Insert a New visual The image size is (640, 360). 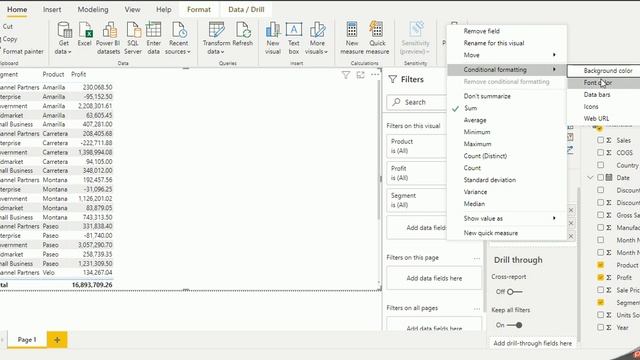pos(273,38)
